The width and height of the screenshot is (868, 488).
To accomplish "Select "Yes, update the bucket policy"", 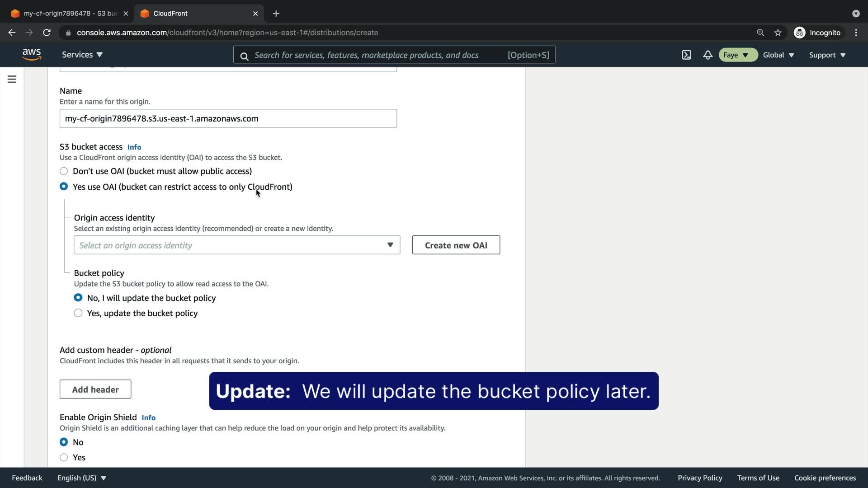I will pyautogui.click(x=78, y=313).
